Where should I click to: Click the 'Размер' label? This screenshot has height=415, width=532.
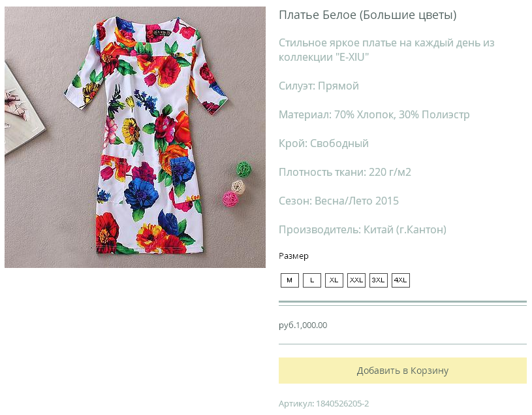(294, 256)
